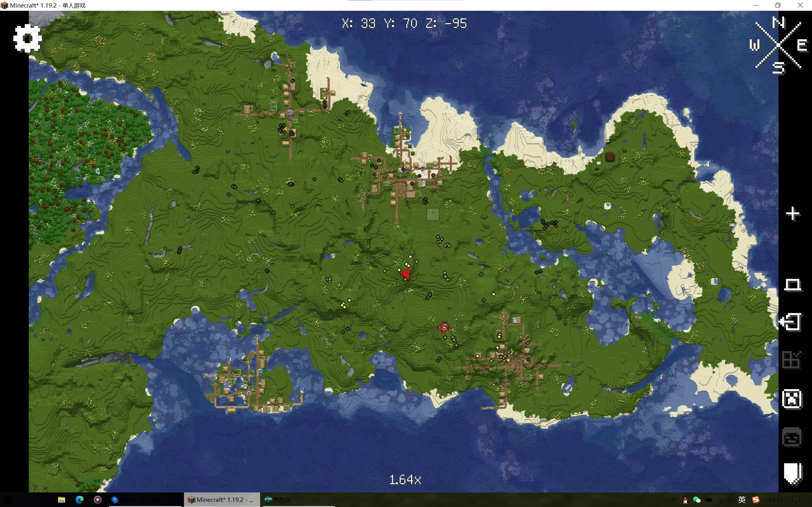This screenshot has width=812, height=507.
Task: Launch Microsoft Edge from the taskbar
Action: [x=80, y=500]
